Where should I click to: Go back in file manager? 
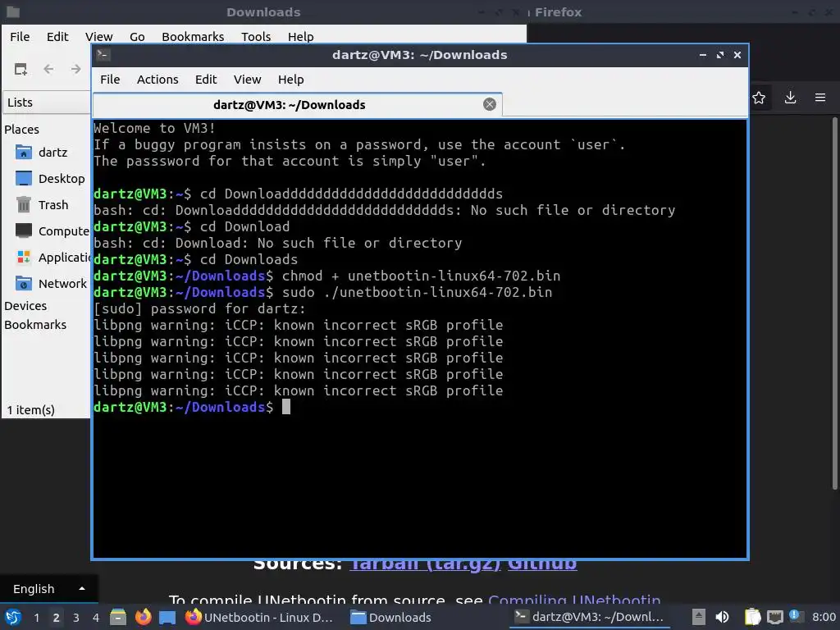pyautogui.click(x=48, y=69)
